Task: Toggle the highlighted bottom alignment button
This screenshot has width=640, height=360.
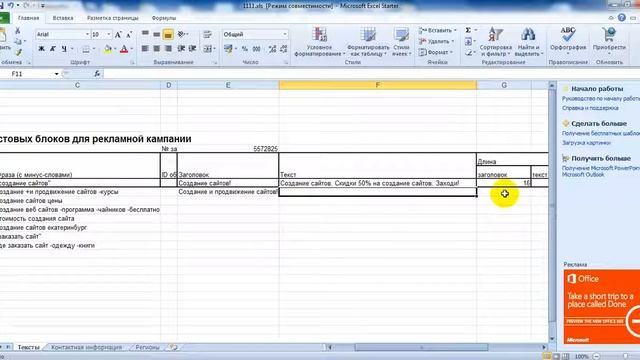Action: tap(168, 34)
